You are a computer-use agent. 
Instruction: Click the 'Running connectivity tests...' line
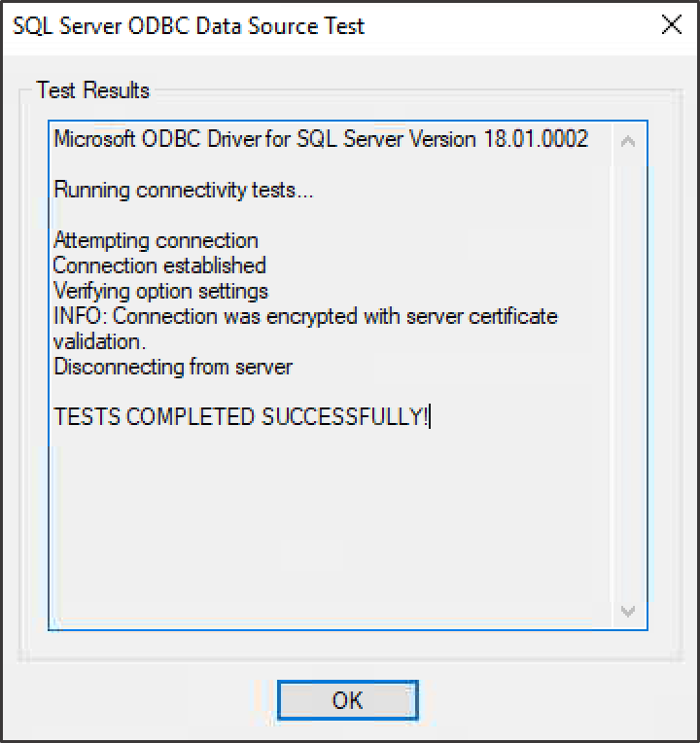[x=184, y=190]
